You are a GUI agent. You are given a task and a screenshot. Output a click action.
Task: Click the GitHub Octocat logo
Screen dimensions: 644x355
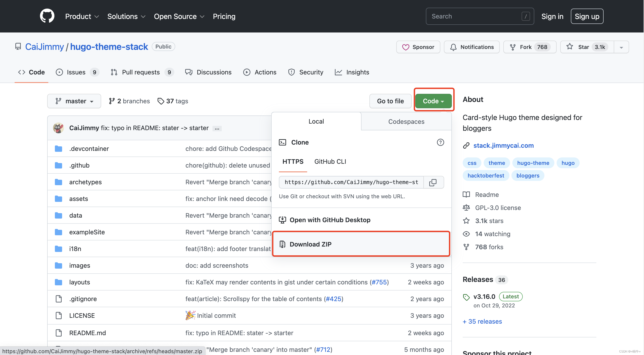coord(47,16)
